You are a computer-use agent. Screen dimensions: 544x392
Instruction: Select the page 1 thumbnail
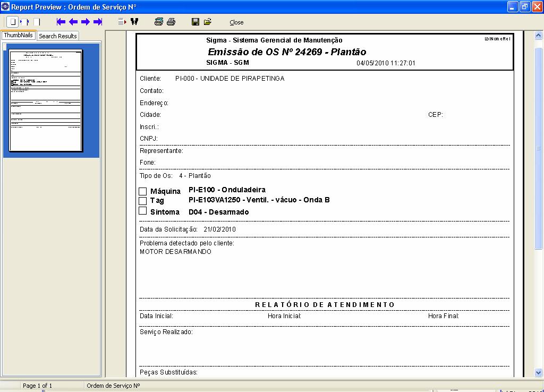pyautogui.click(x=46, y=100)
